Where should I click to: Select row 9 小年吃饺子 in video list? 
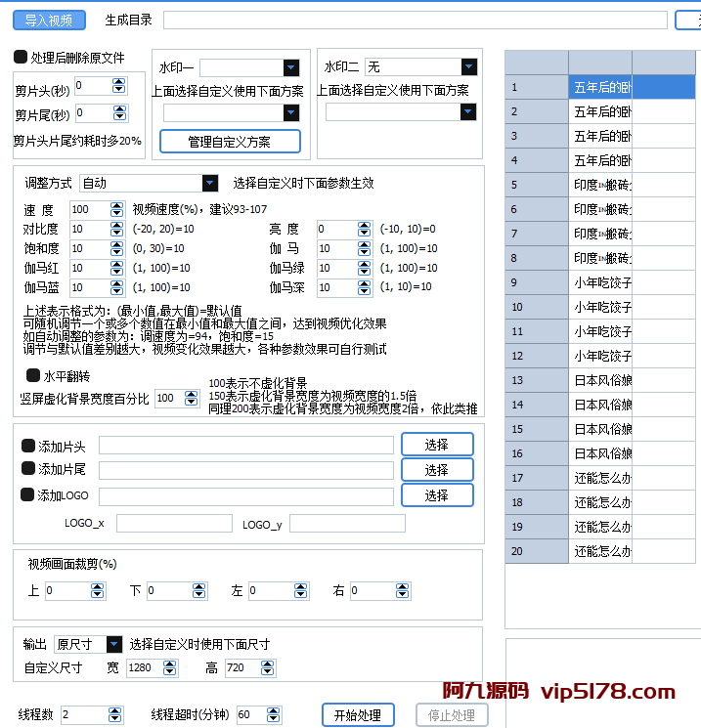pyautogui.click(x=600, y=282)
